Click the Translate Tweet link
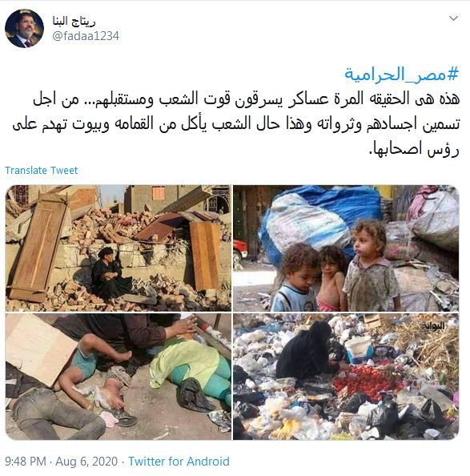 click(x=42, y=171)
